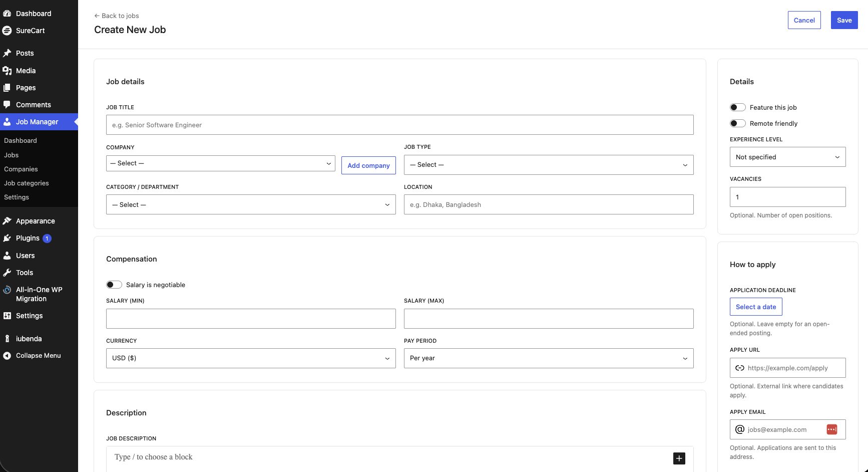The width and height of the screenshot is (868, 472).
Task: Open the Pay Period dropdown
Action: 549,358
